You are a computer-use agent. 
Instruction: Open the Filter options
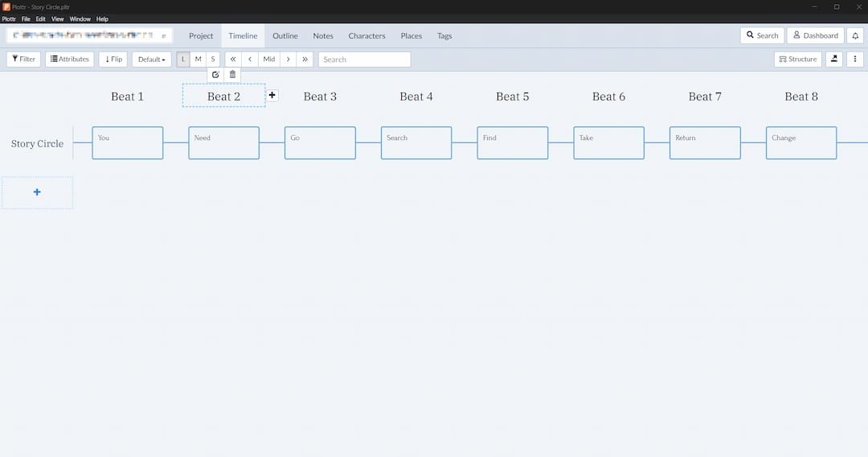coord(23,60)
